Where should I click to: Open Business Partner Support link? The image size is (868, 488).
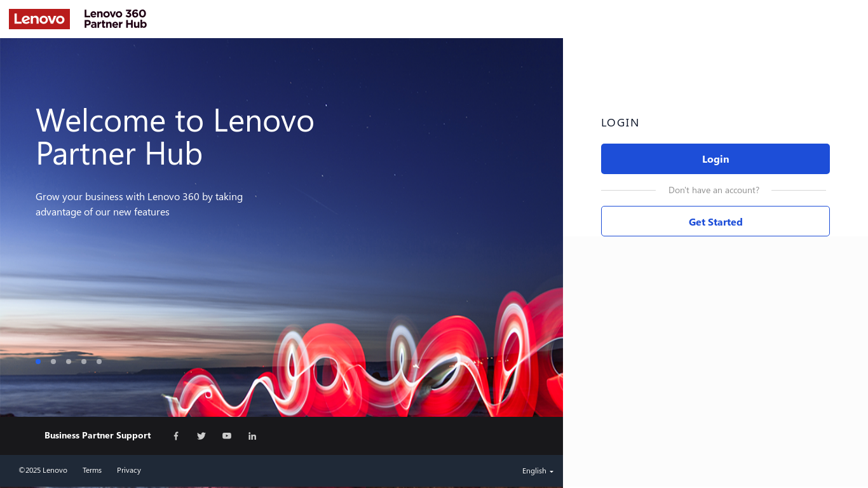click(97, 435)
